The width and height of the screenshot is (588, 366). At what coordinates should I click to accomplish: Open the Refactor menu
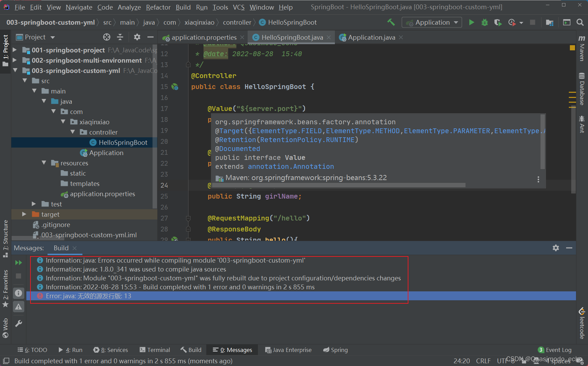click(158, 7)
